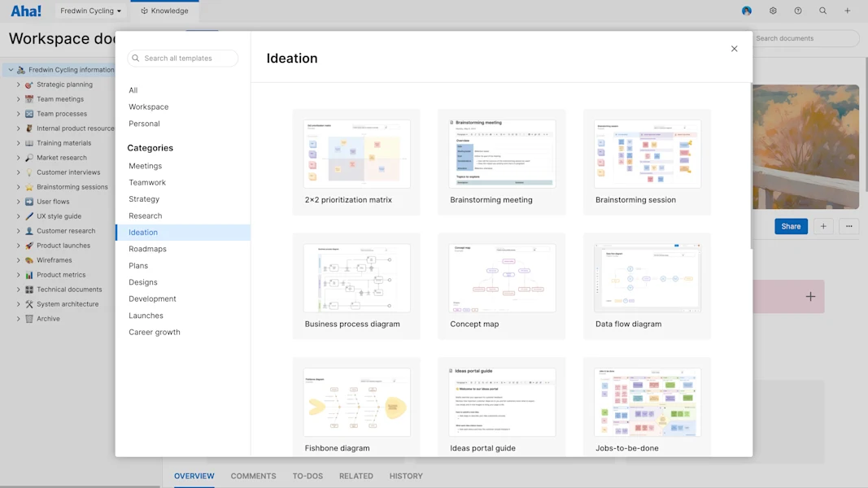The height and width of the screenshot is (488, 868).
Task: Open the Knowledge tab
Action: coord(164,11)
